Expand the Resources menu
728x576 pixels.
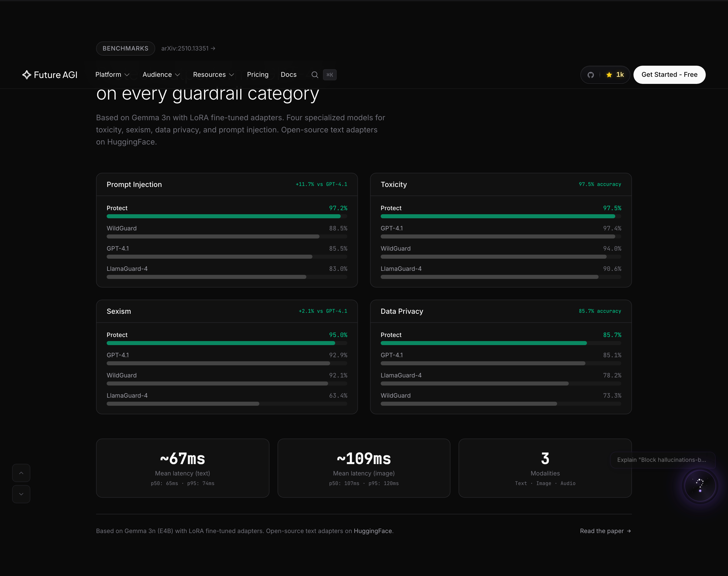[x=214, y=75]
